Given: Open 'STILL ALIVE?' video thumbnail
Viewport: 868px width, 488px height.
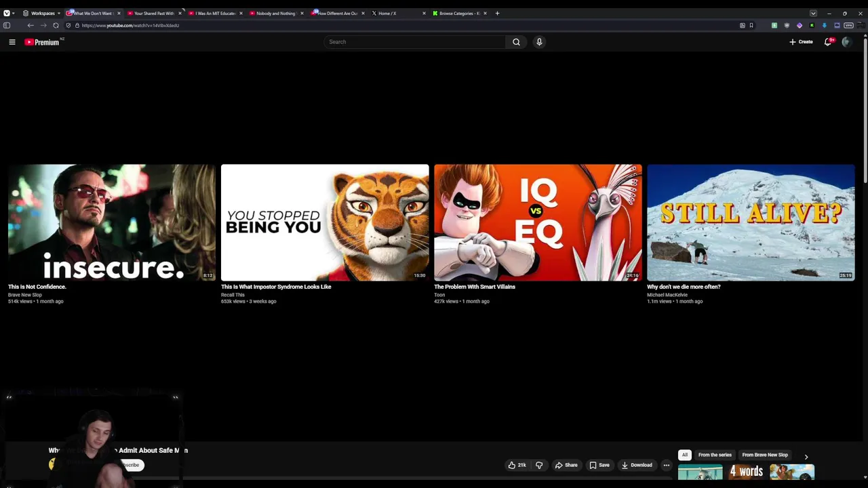Looking at the screenshot, I should coord(751,222).
